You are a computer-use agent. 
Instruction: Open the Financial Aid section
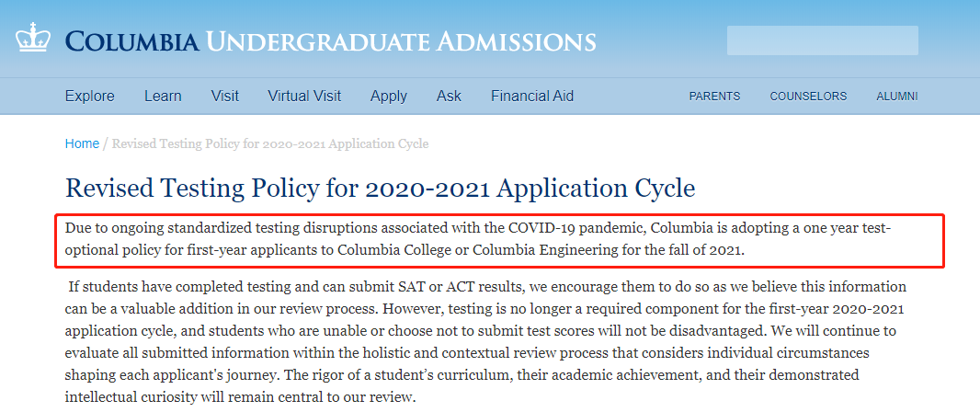tap(532, 97)
